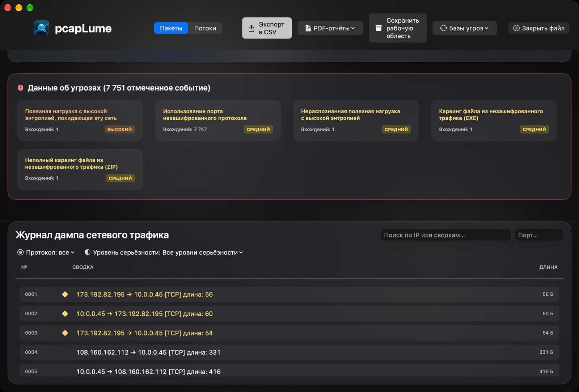Click the yellow diamond marker on packet 0001

(65, 294)
